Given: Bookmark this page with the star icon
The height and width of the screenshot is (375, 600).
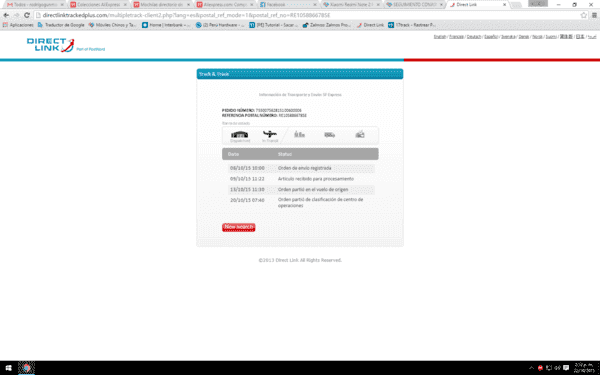Looking at the screenshot, I should tap(584, 15).
